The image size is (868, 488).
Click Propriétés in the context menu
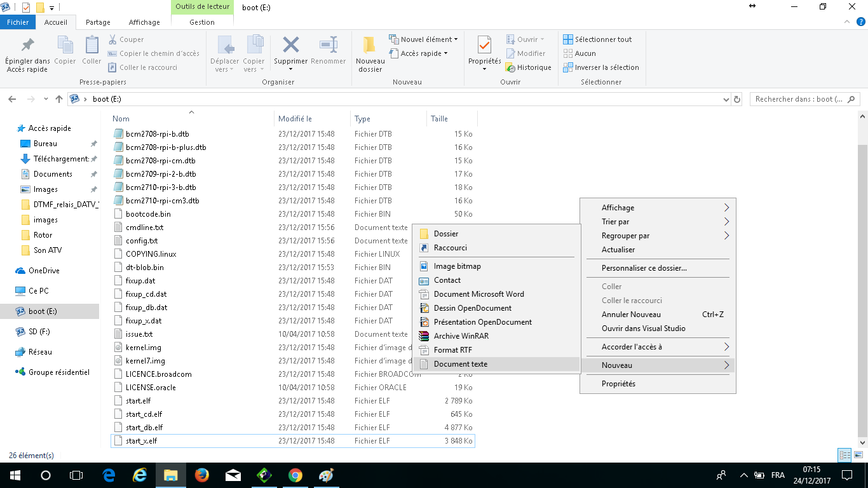618,384
